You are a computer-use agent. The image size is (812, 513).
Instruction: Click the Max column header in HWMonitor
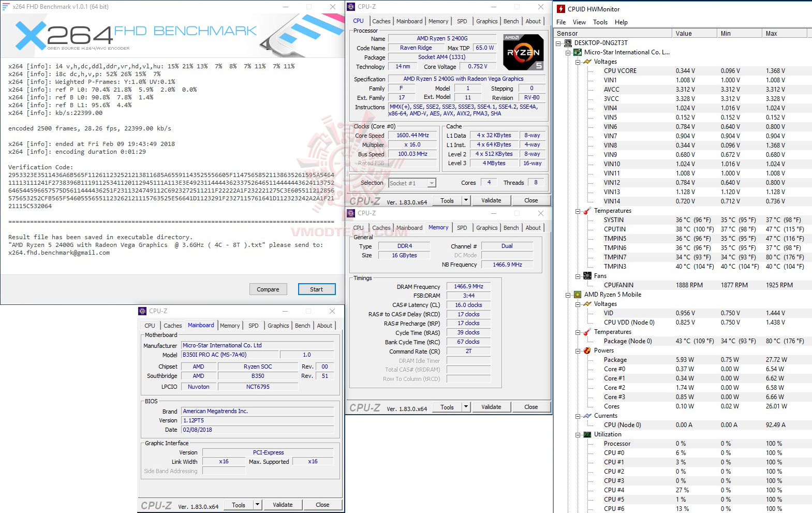point(785,33)
